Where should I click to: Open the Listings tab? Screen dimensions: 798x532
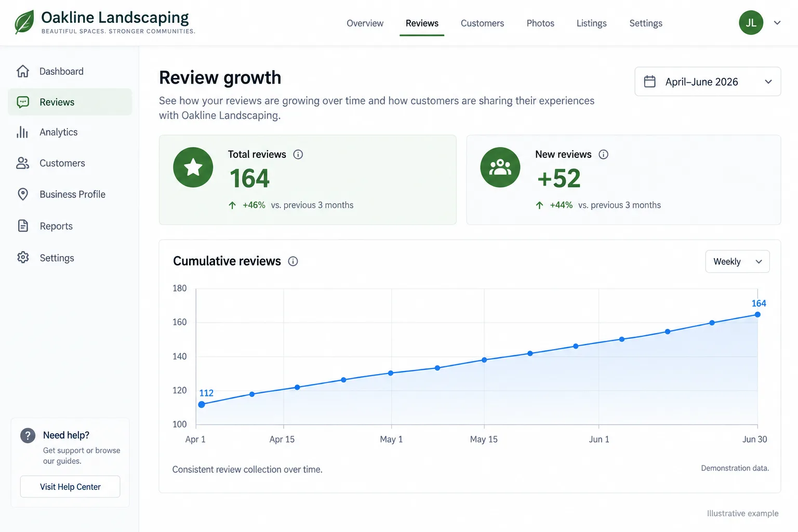592,23
